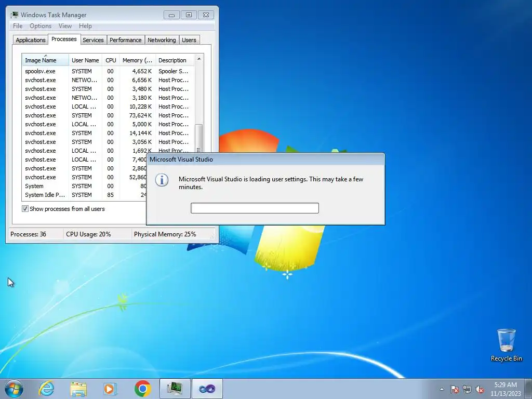Click the Spooler S... description cell
The width and height of the screenshot is (532, 399).
tap(173, 71)
